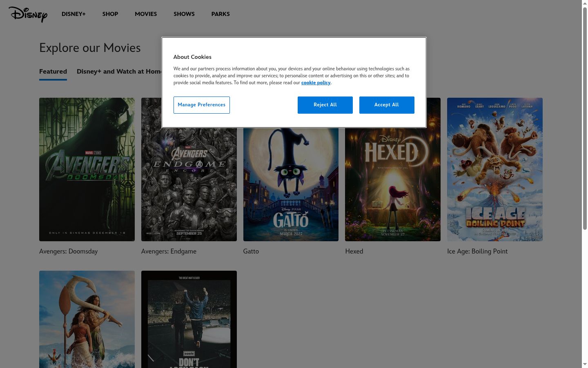588x368 pixels.
Task: Open the Hexed movie poster
Action: [393, 184]
